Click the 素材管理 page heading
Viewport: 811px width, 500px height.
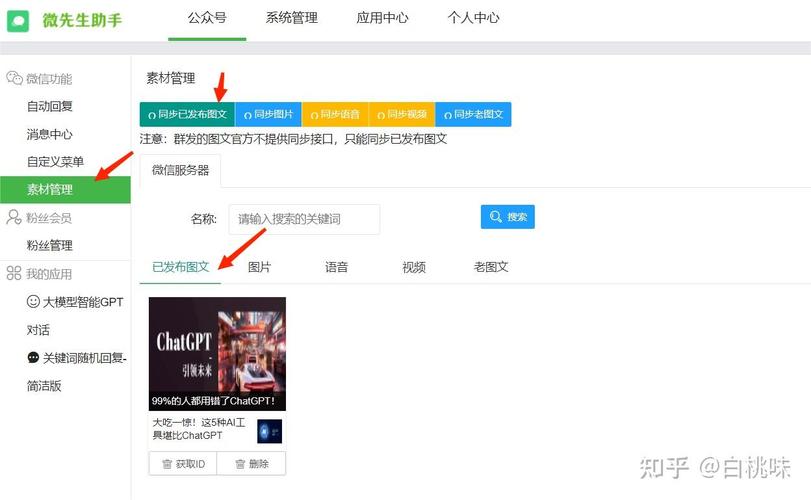171,78
